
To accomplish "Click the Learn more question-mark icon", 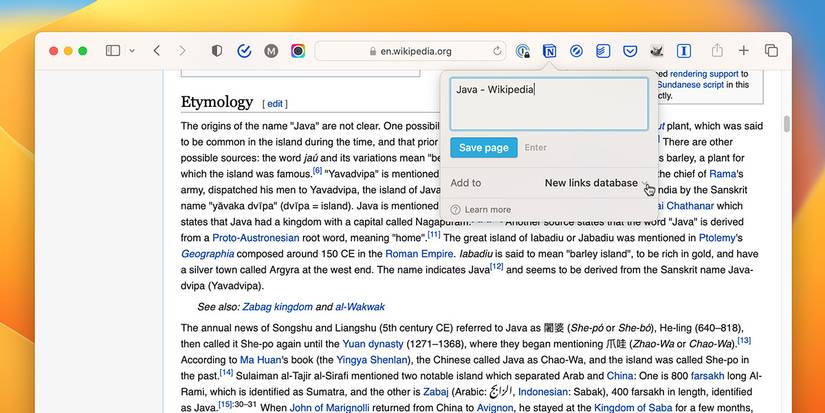I will pos(456,210).
